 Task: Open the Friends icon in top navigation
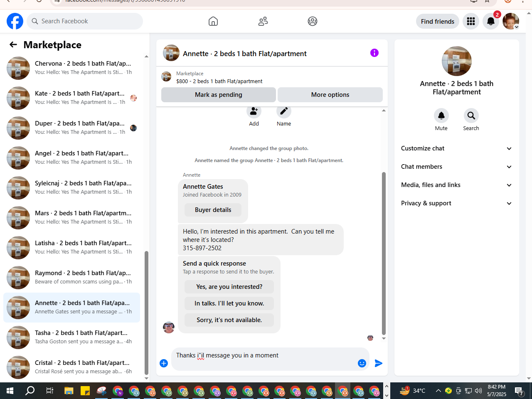point(263,21)
